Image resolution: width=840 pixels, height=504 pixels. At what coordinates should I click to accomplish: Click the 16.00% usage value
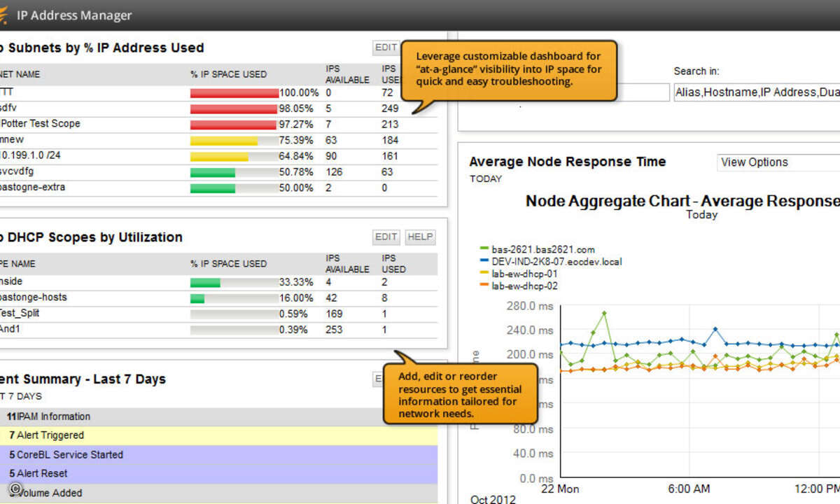click(x=296, y=297)
